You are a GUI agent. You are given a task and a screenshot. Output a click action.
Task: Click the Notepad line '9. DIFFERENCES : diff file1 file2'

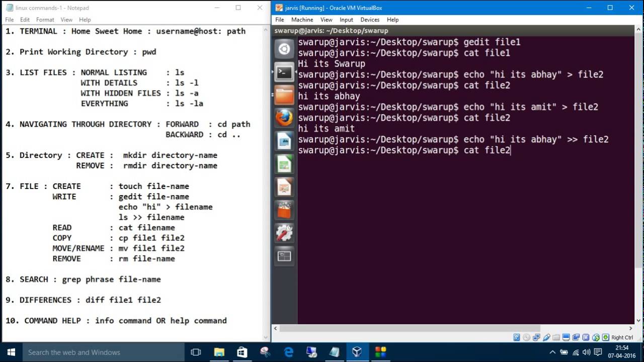tap(83, 300)
